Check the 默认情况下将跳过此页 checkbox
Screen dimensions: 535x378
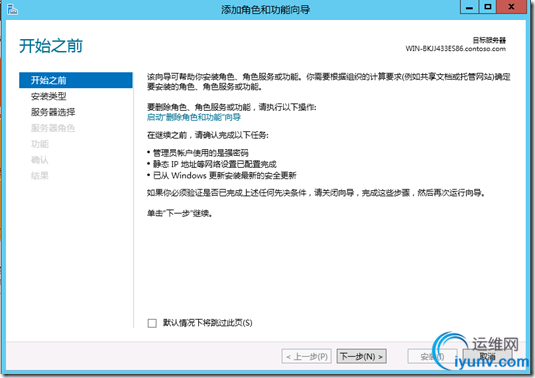point(152,323)
